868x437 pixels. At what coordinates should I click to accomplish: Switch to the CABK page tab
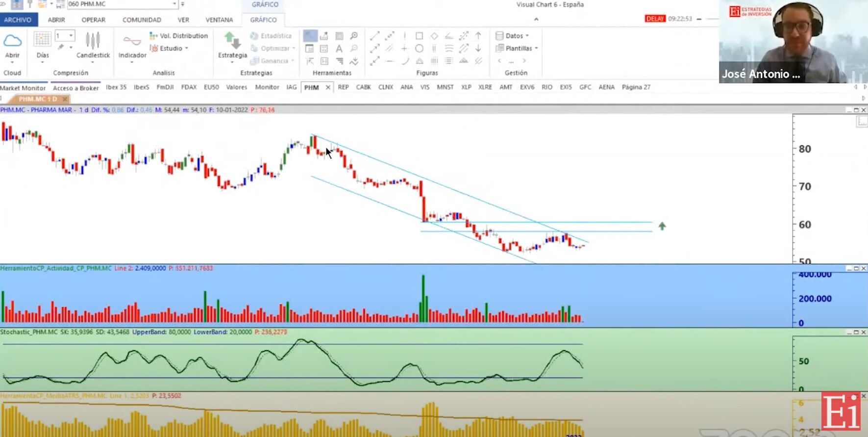click(364, 87)
